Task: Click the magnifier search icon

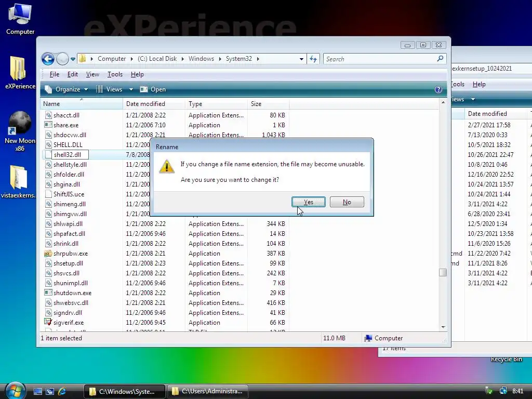Action: (x=441, y=59)
